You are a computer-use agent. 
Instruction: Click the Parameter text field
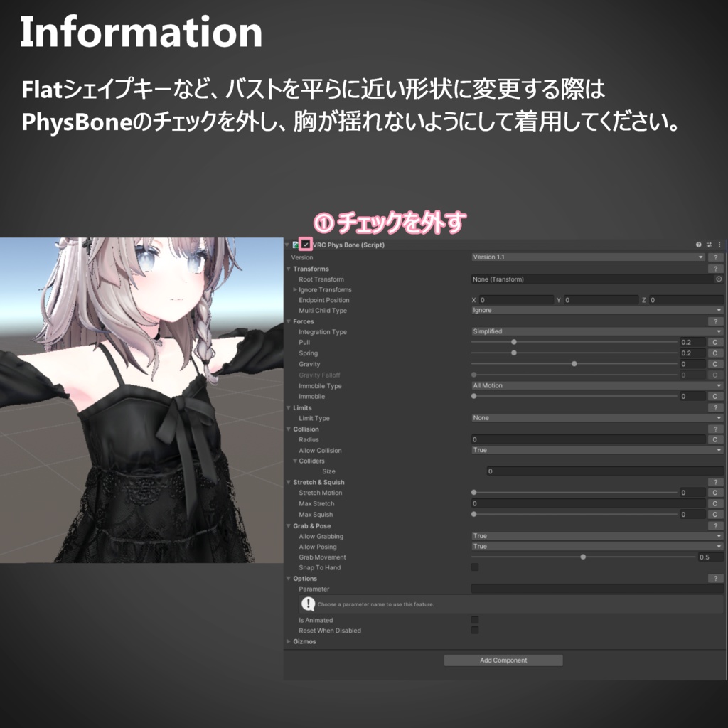coord(597,589)
